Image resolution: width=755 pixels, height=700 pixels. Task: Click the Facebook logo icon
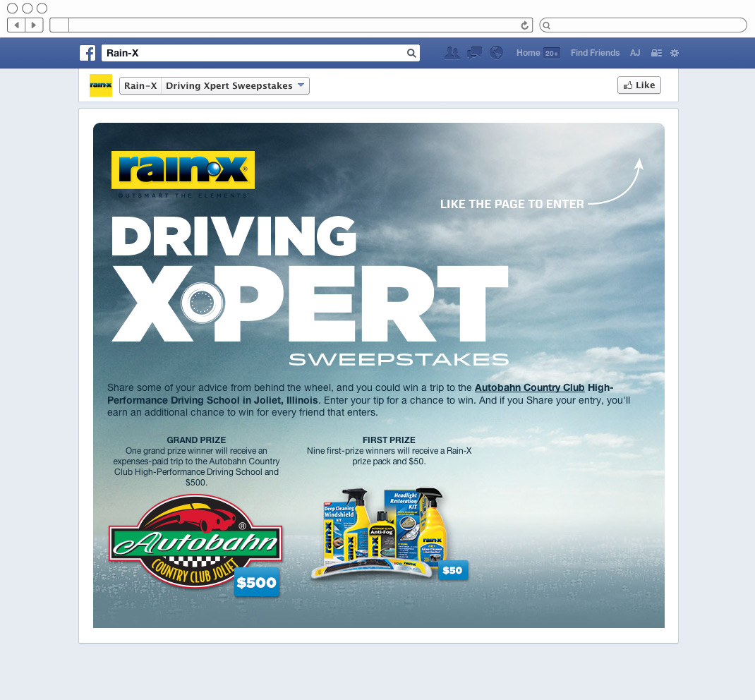(87, 52)
